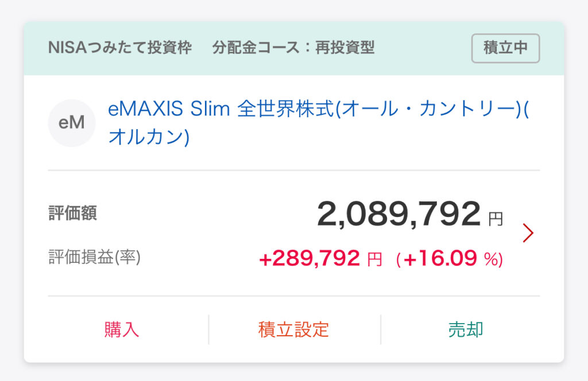Click the red 円 unit beside +289,792
This screenshot has height=381, width=588.
pos(374,259)
